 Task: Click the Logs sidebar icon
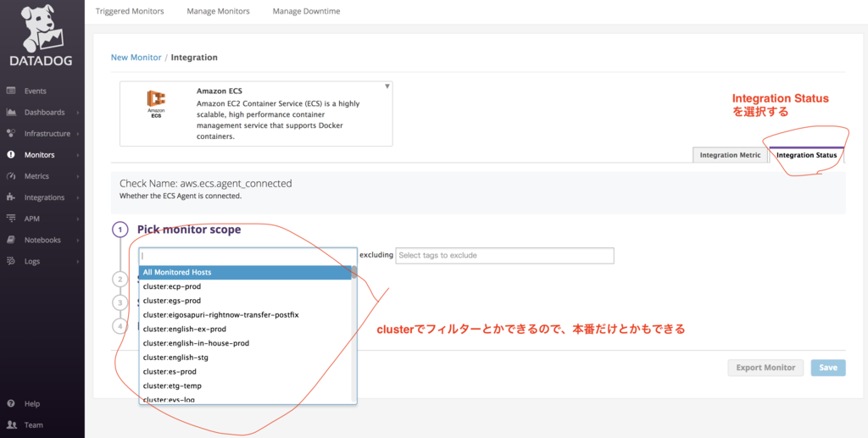coord(11,261)
